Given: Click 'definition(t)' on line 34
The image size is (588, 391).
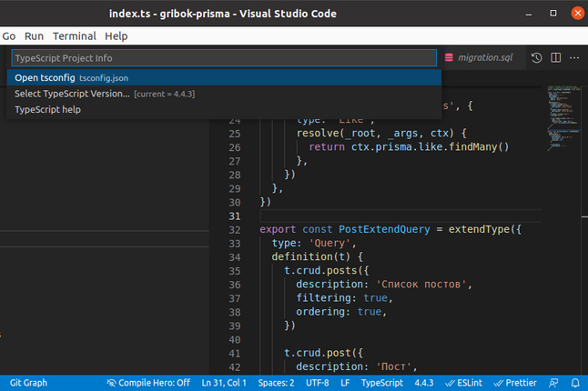Looking at the screenshot, I should [311, 257].
